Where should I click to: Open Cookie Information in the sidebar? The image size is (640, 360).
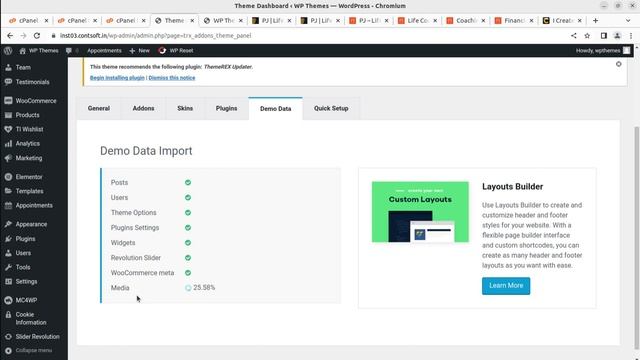[x=31, y=318]
